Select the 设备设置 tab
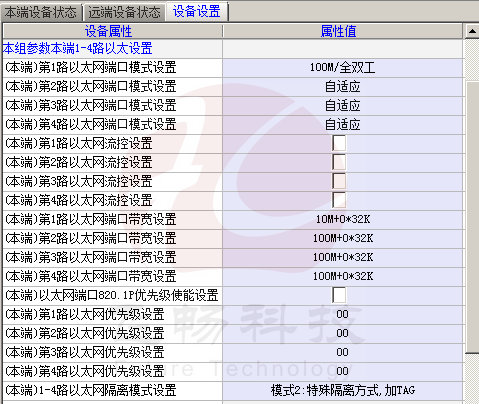The image size is (479, 404). tap(197, 11)
